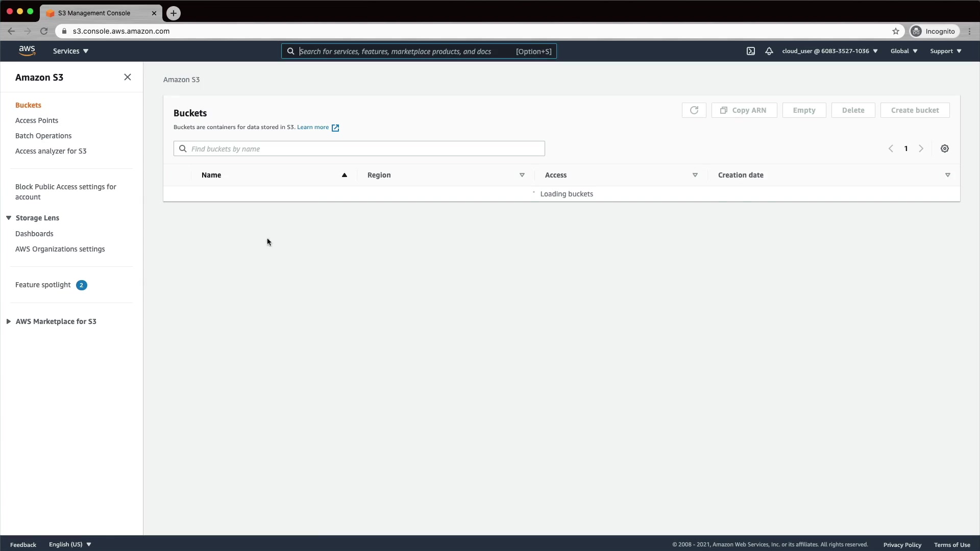Sort buckets by Name column arrow
The width and height of the screenshot is (980, 551).
click(x=345, y=175)
